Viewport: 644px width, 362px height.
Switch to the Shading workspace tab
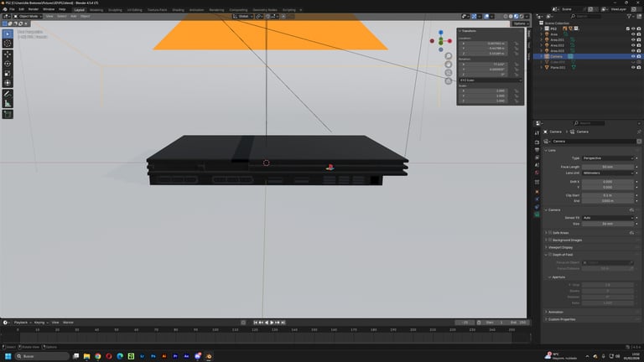(x=179, y=10)
